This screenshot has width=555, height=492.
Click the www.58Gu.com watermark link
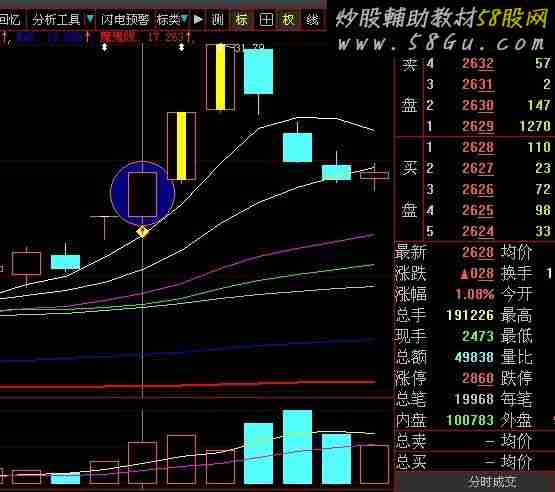point(441,43)
